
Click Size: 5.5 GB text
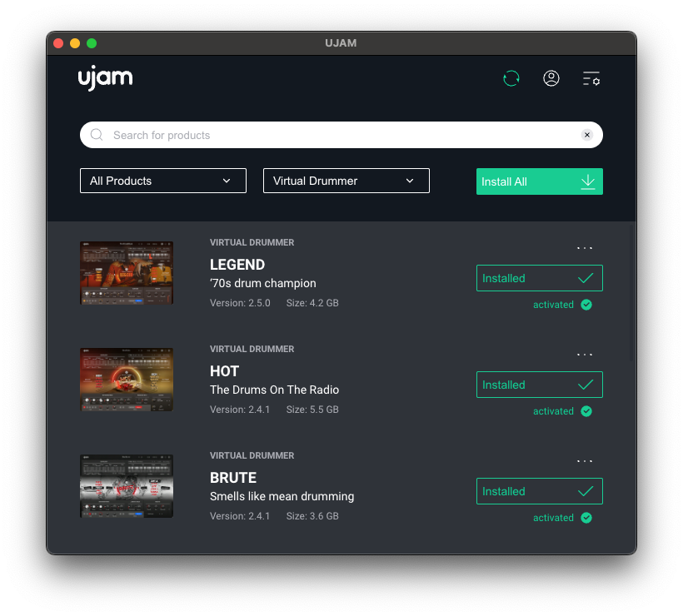coord(312,410)
